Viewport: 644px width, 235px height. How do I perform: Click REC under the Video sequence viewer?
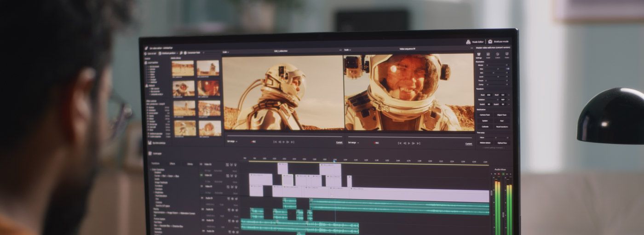coord(377,143)
